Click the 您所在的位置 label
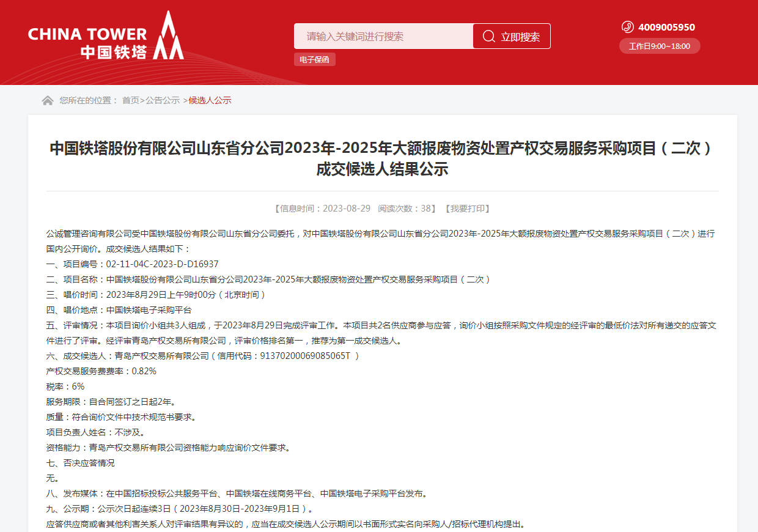Screen dimensions: 758x532 coord(89,100)
